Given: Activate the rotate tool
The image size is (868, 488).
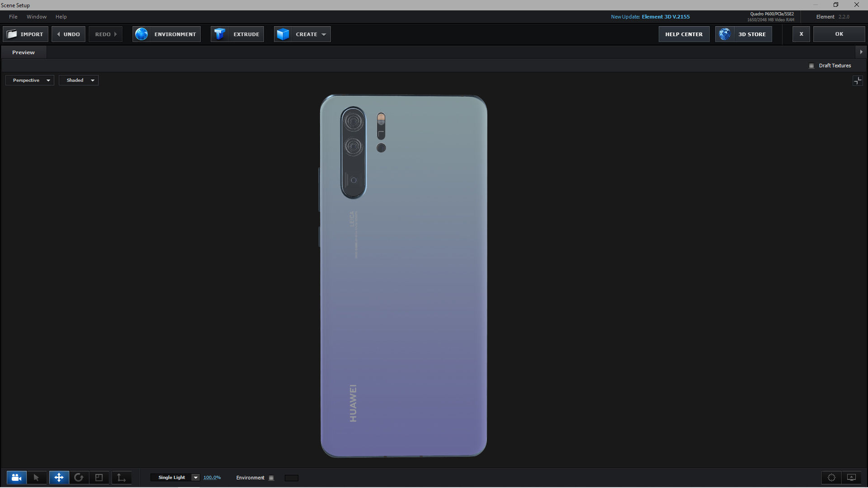Looking at the screenshot, I should [79, 478].
